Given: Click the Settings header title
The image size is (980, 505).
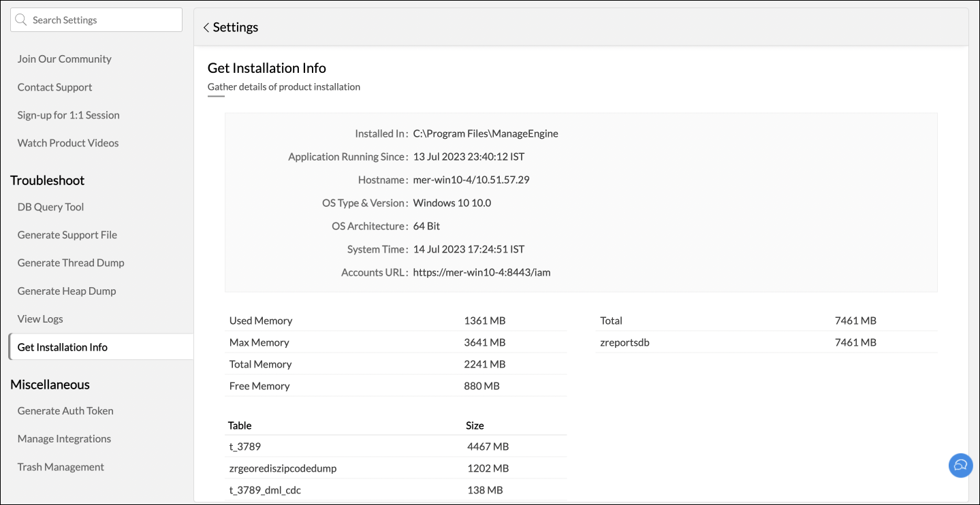Looking at the screenshot, I should pyautogui.click(x=236, y=28).
